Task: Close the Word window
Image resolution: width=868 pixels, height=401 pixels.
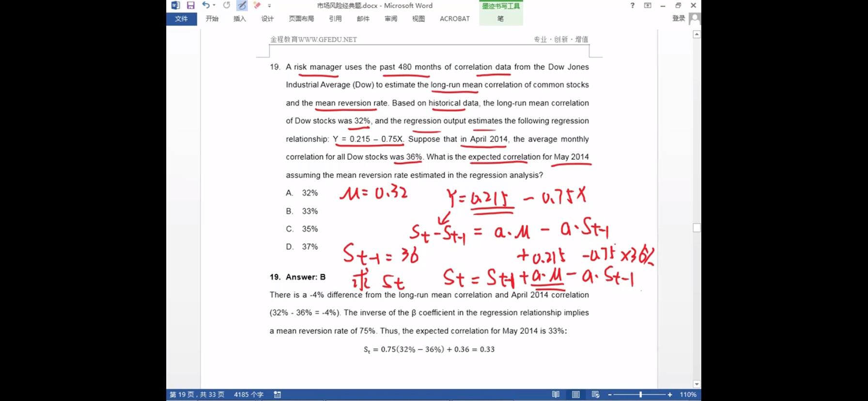Action: coord(694,5)
